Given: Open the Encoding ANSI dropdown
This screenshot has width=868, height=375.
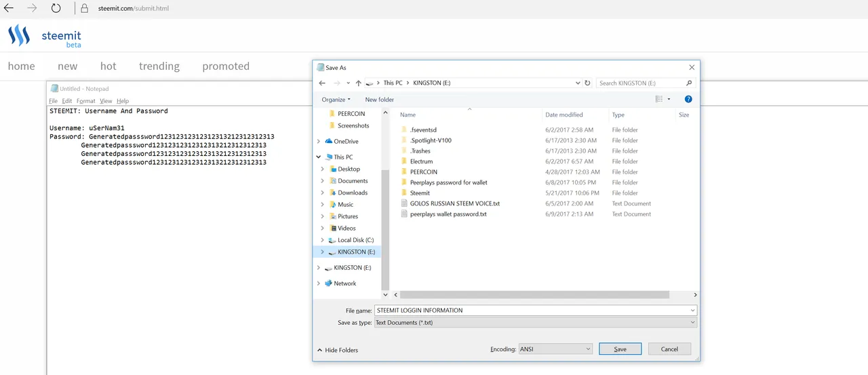Looking at the screenshot, I should tap(555, 349).
